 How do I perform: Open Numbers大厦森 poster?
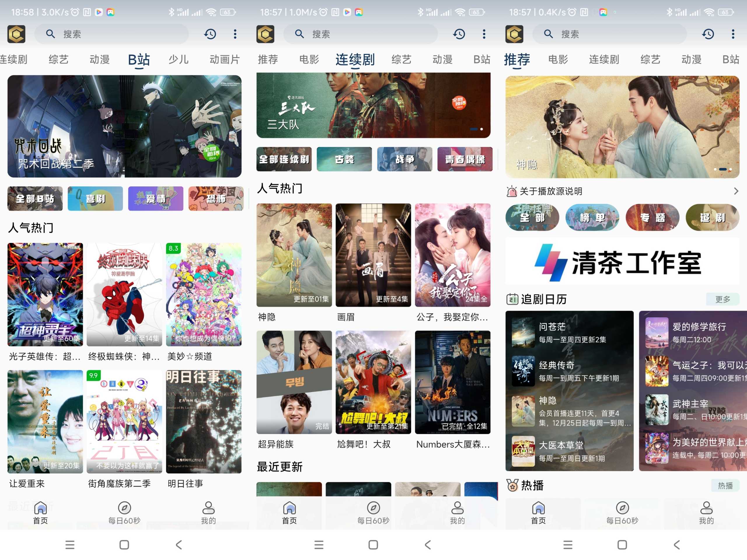point(453,382)
